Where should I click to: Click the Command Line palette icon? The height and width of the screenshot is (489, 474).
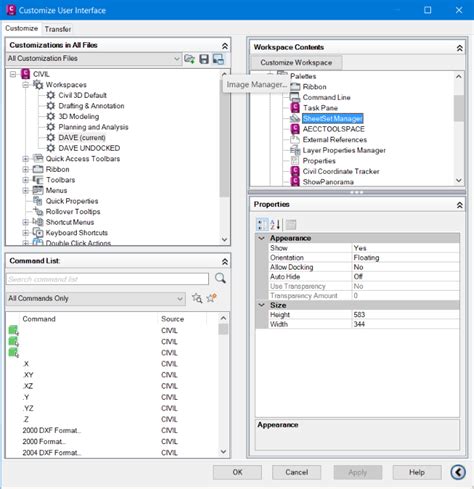pyautogui.click(x=295, y=97)
